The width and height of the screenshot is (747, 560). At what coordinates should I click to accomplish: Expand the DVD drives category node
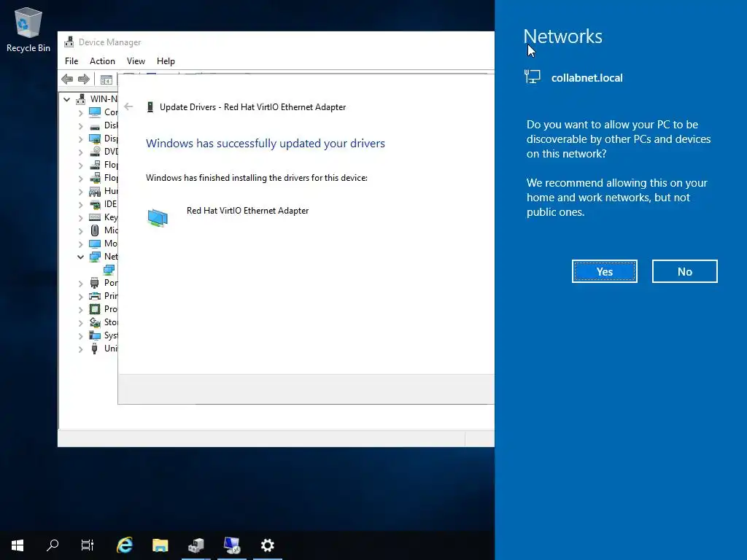tap(80, 152)
